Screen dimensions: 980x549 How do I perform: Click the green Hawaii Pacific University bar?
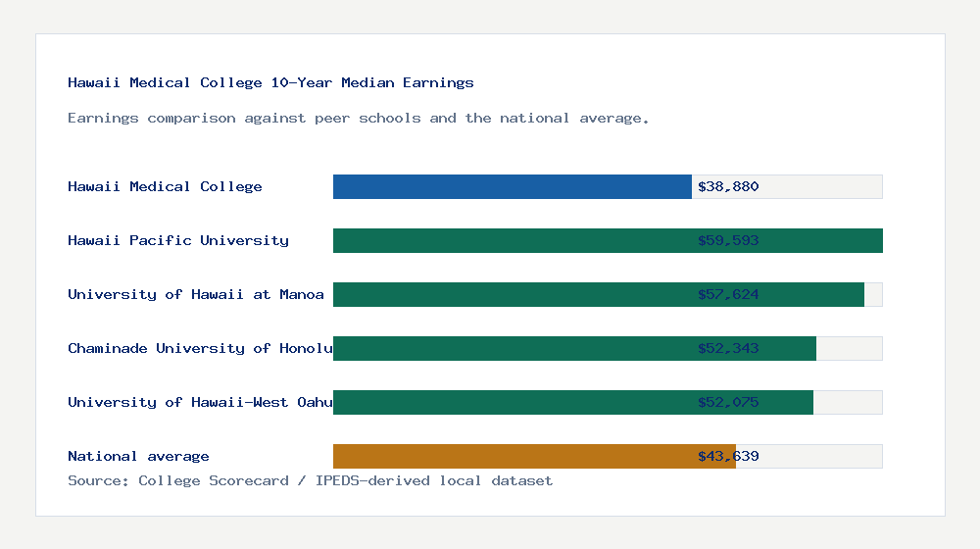coord(609,241)
